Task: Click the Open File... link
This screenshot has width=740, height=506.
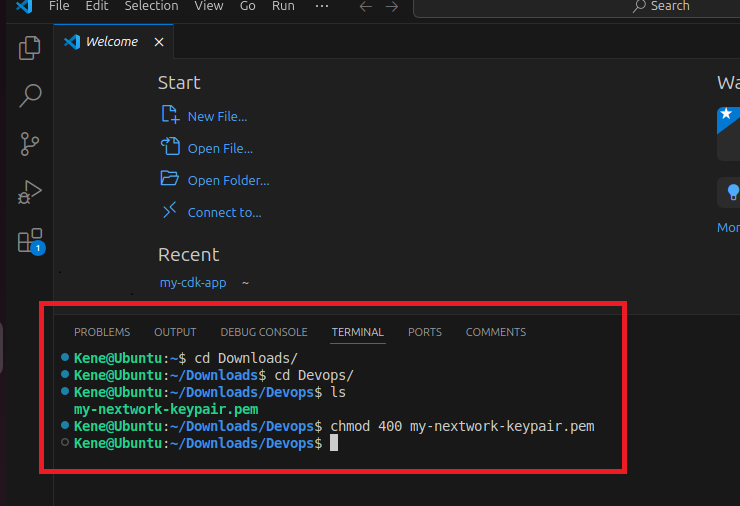Action: [220, 149]
